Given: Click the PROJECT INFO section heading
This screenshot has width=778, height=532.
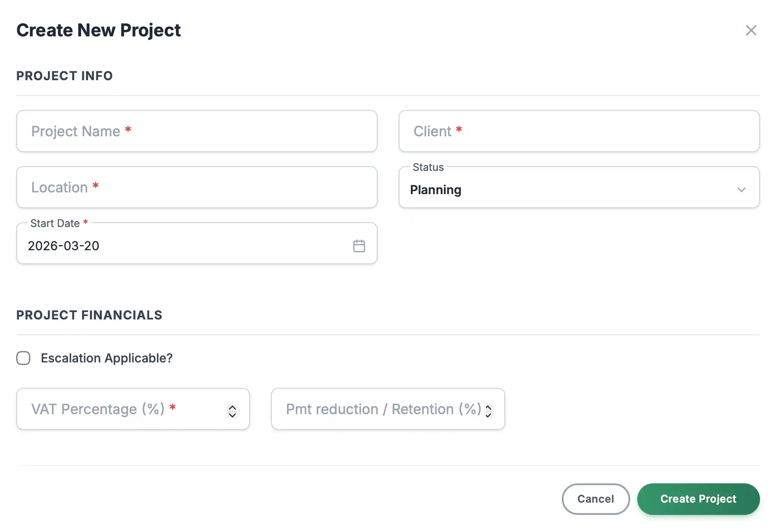Looking at the screenshot, I should tap(64, 75).
